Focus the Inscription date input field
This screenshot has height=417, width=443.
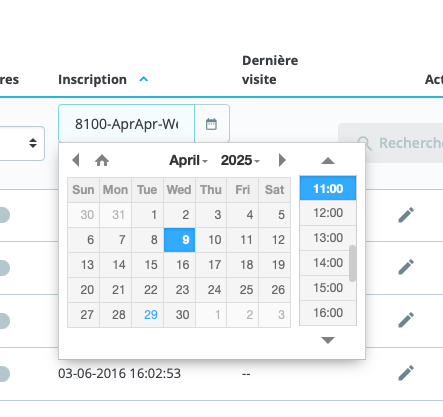click(x=126, y=124)
